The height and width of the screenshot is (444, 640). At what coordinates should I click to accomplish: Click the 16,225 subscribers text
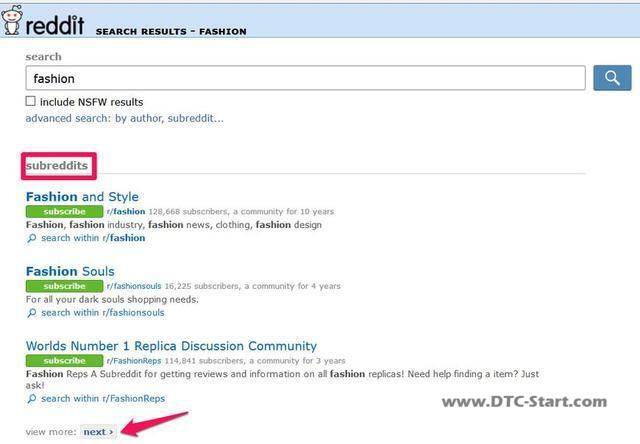click(x=202, y=286)
